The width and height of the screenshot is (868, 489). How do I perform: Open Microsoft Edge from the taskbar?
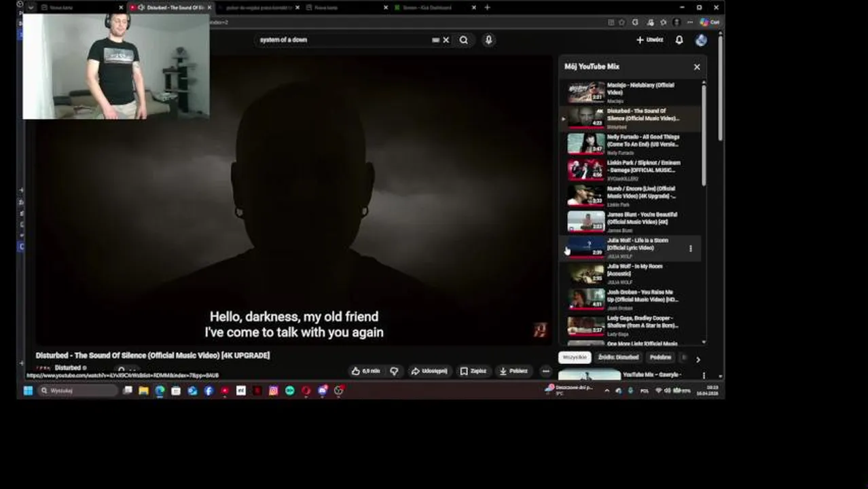pyautogui.click(x=160, y=391)
